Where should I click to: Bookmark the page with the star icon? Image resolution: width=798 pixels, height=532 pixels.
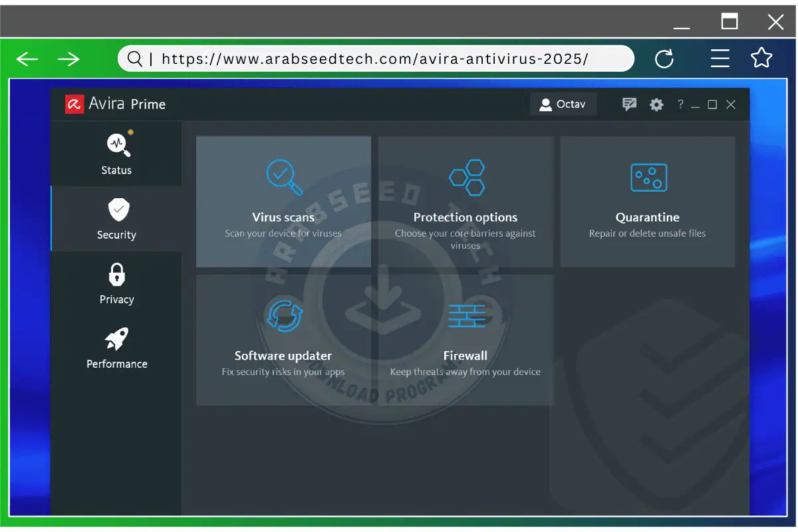(x=761, y=59)
